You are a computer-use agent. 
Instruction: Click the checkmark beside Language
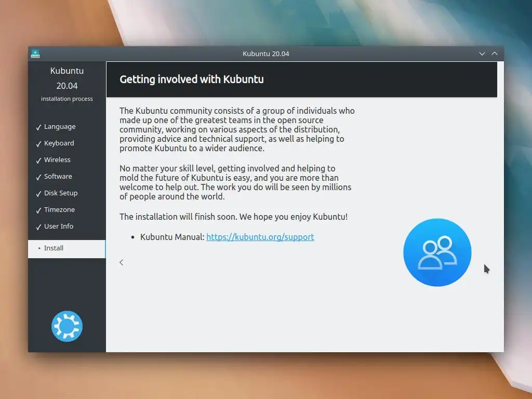[x=38, y=127]
